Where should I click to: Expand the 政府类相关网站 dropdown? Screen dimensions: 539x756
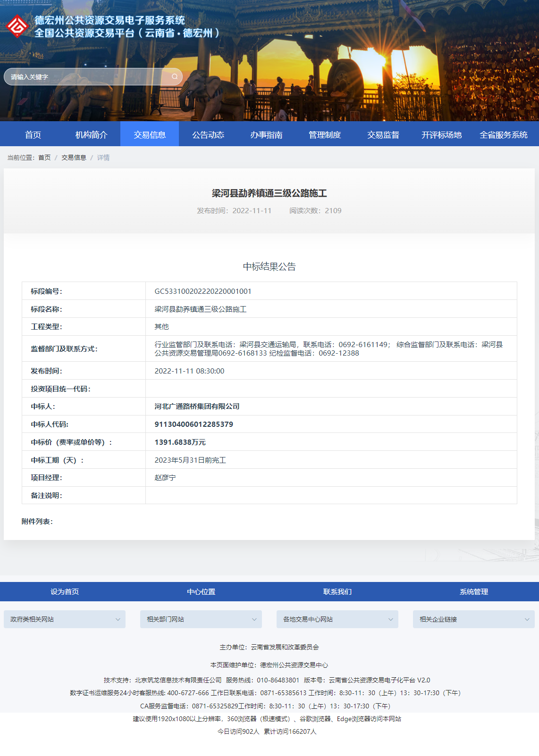click(65, 619)
